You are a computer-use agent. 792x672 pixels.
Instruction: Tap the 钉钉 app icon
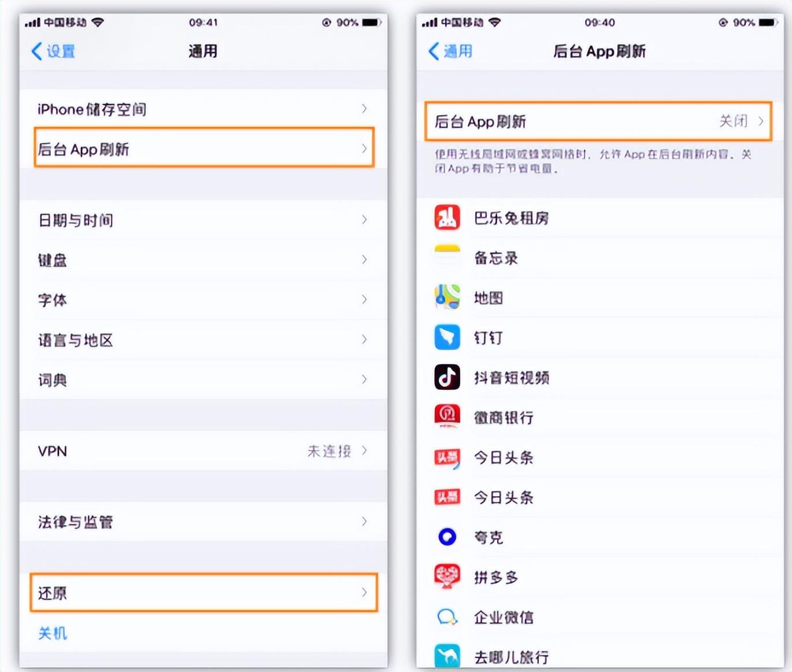[447, 337]
